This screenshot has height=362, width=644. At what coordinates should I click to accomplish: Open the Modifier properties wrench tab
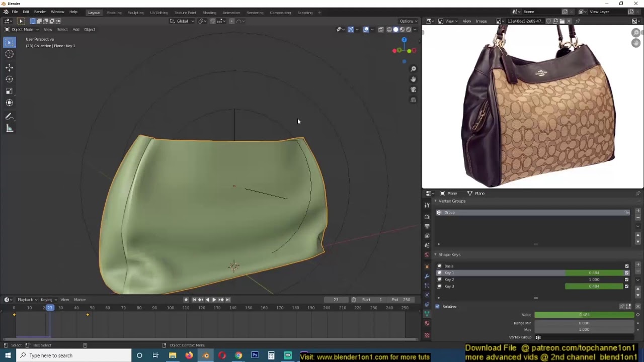pos(427,276)
